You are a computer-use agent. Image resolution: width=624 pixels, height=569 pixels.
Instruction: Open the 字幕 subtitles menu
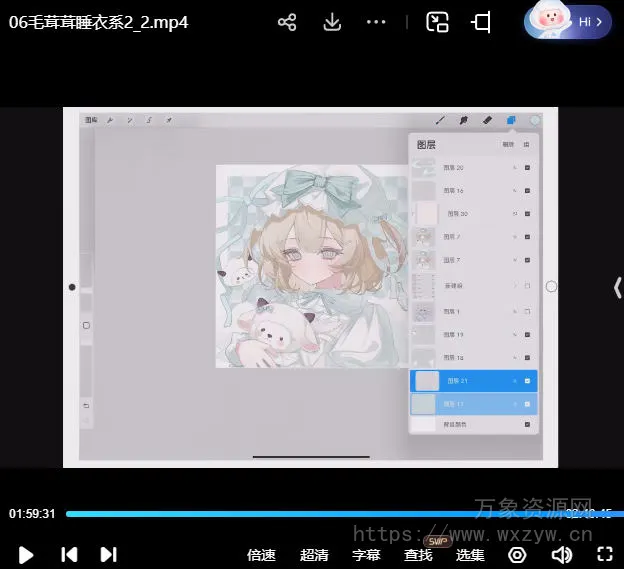tap(366, 555)
